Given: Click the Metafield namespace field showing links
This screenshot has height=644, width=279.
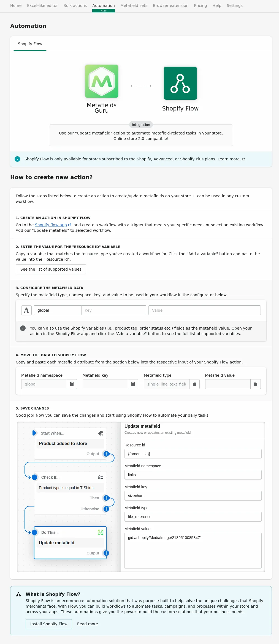Looking at the screenshot, I should point(193,475).
